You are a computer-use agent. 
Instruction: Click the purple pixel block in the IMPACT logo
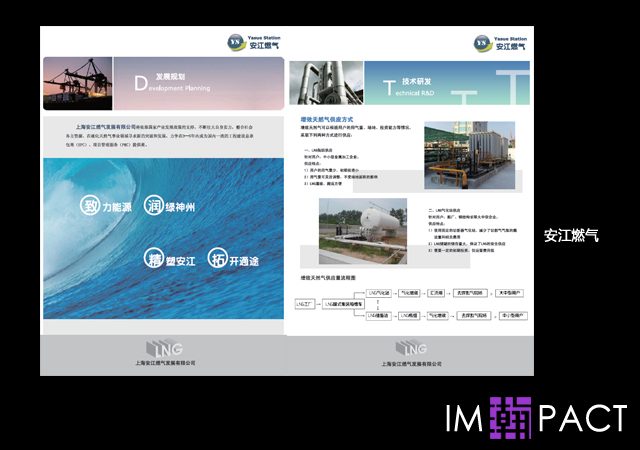coord(510,418)
